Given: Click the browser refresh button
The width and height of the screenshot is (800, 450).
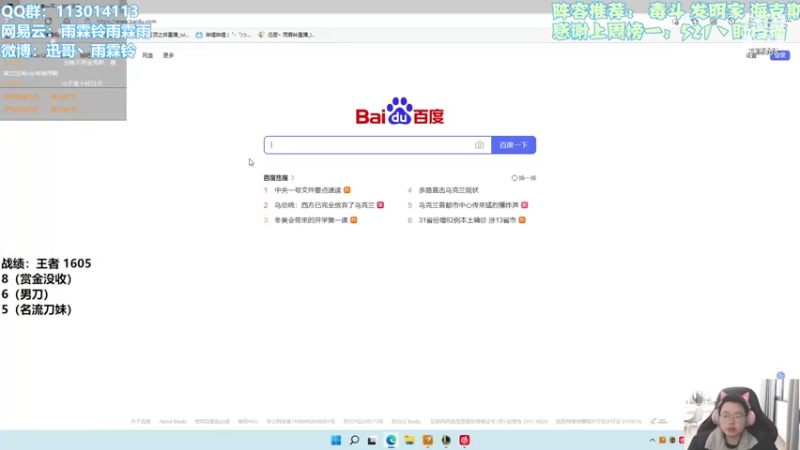Looking at the screenshot, I should [48, 21].
